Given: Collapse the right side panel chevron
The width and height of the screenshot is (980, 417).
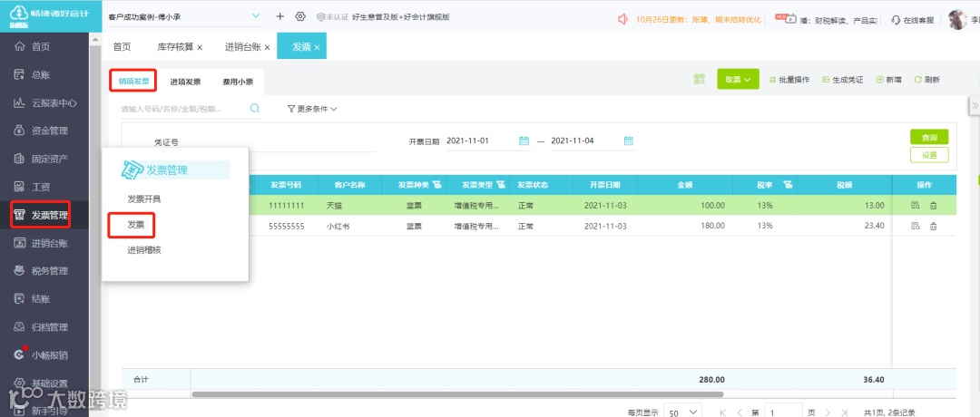Looking at the screenshot, I should pos(975,106).
